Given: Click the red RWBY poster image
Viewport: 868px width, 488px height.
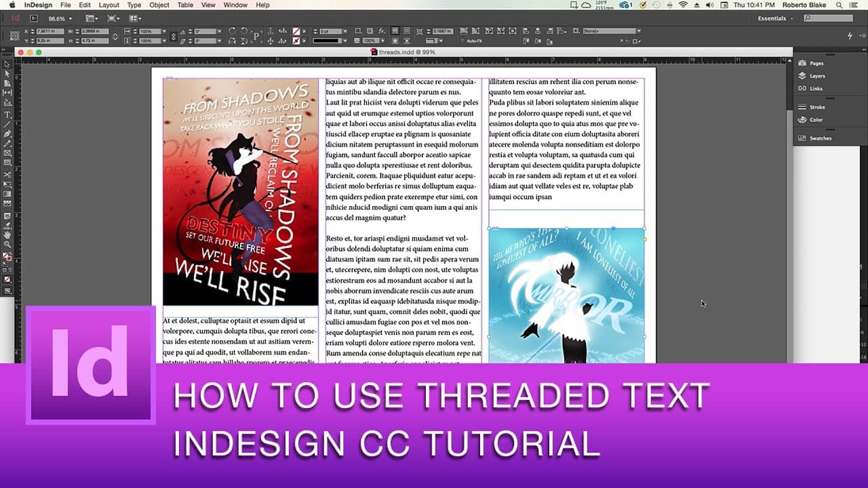Looking at the screenshot, I should coord(241,192).
